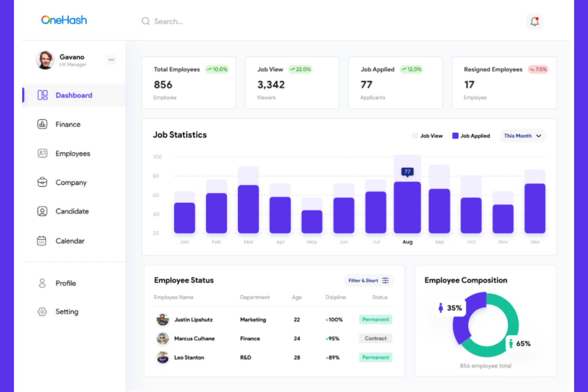
Task: Open the Dashboard menu item
Action: (x=74, y=95)
